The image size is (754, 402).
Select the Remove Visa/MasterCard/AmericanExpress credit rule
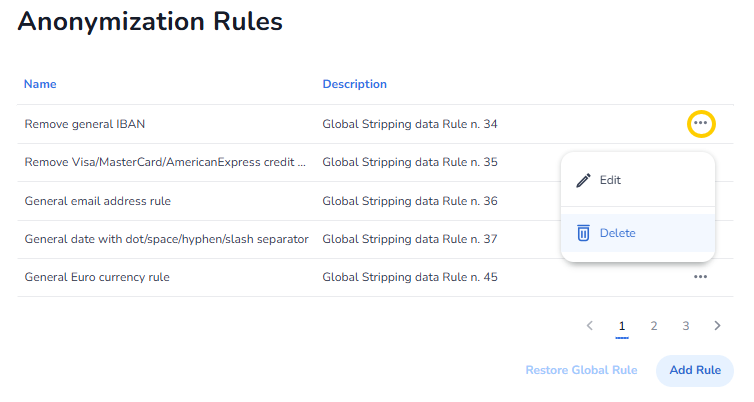coord(165,162)
